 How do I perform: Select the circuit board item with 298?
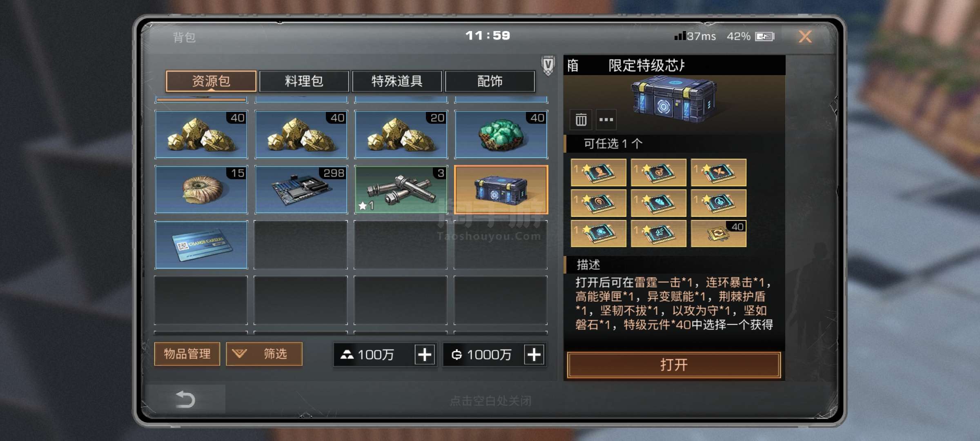click(301, 189)
